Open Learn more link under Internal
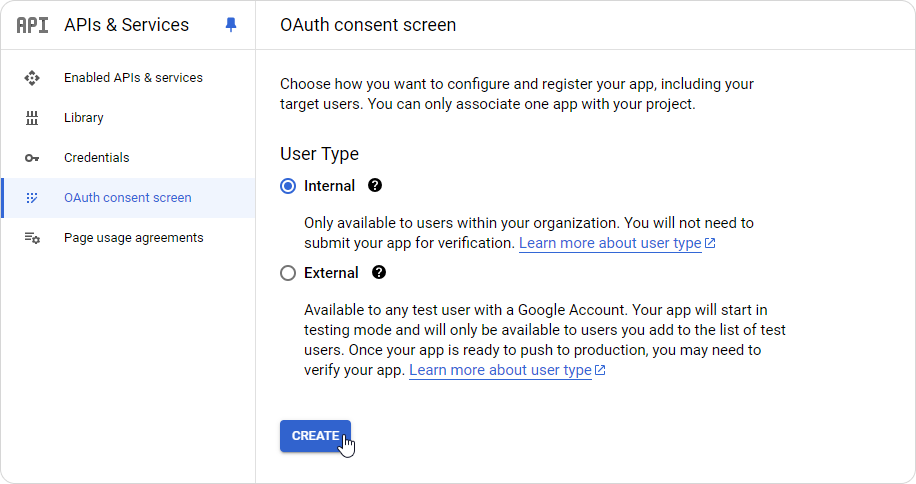Image resolution: width=916 pixels, height=484 pixels. pos(617,243)
